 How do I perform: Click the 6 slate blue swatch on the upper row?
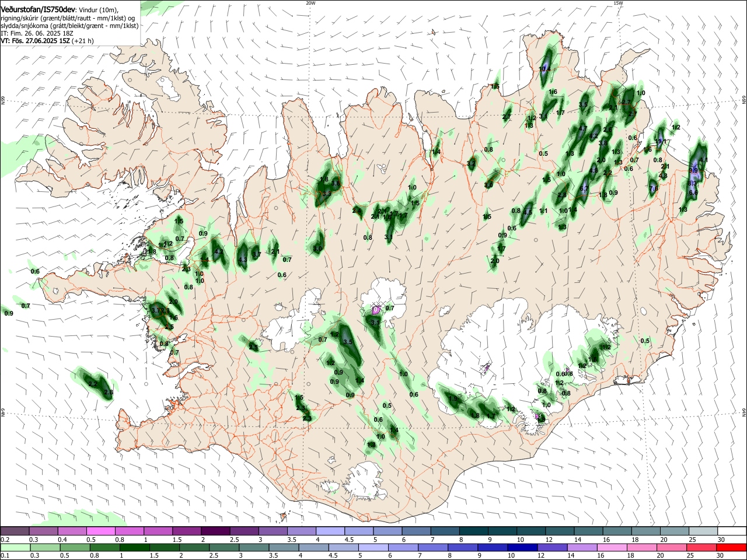tap(417, 531)
